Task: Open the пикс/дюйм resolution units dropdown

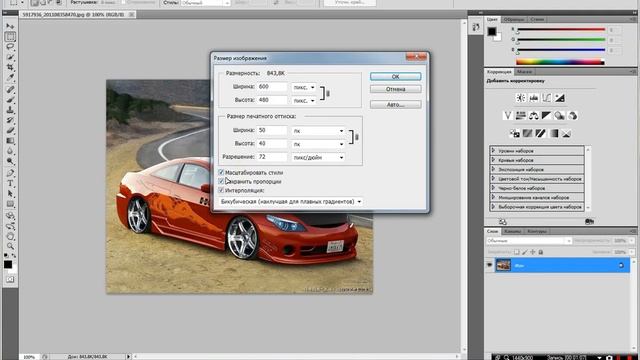Action: click(x=318, y=157)
